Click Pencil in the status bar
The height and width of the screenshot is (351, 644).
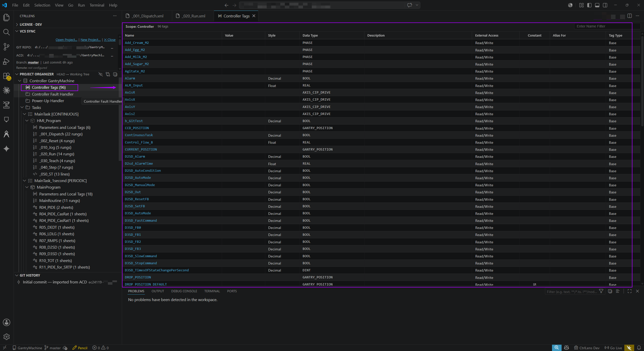[80, 348]
